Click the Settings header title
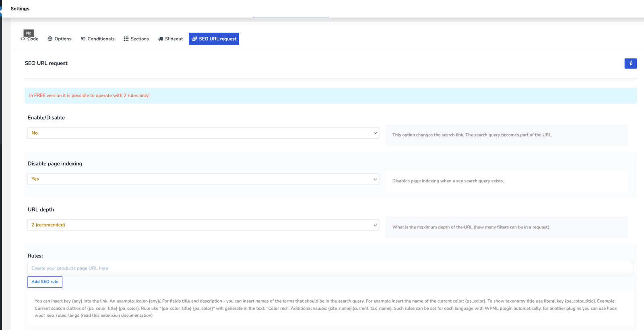 (x=20, y=8)
